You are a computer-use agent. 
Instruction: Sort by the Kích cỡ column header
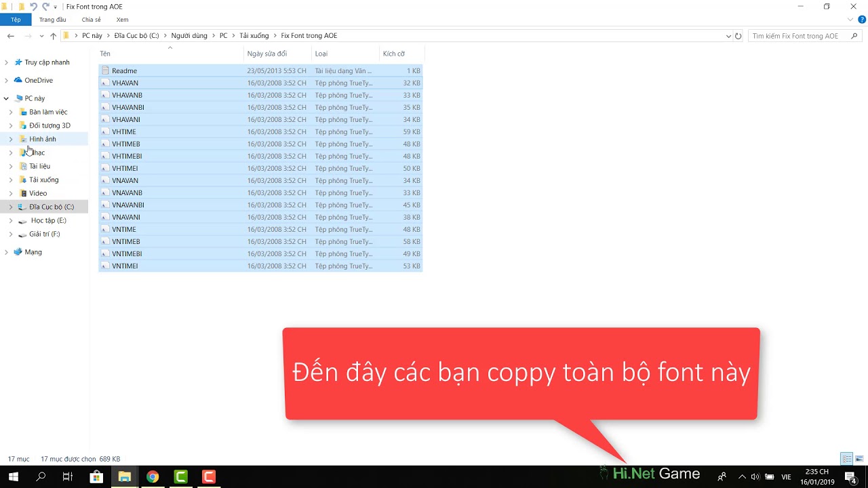402,54
